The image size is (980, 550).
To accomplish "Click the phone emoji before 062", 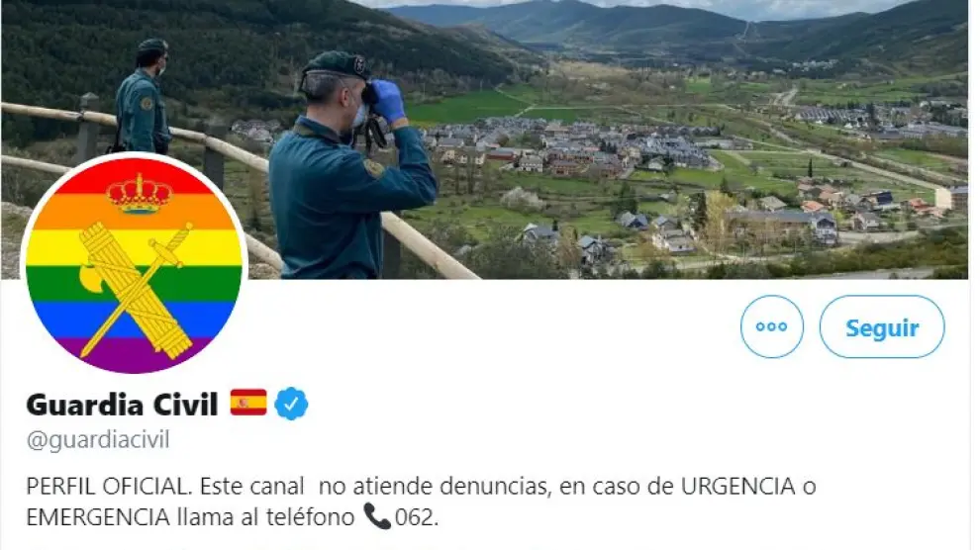I will (377, 517).
